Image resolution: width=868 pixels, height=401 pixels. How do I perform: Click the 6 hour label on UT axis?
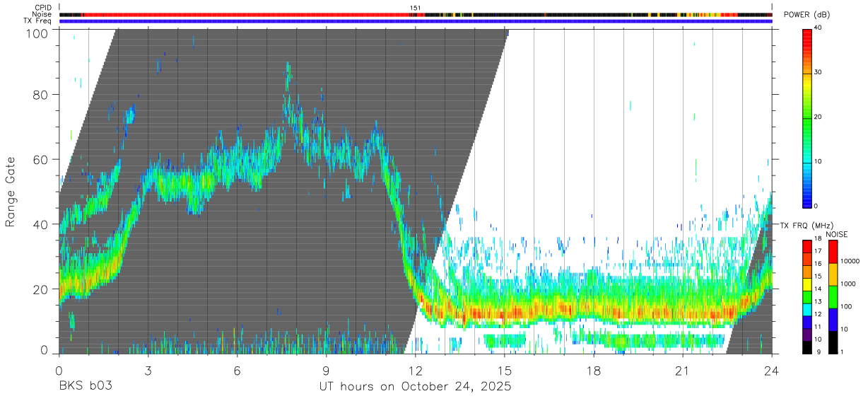click(237, 370)
